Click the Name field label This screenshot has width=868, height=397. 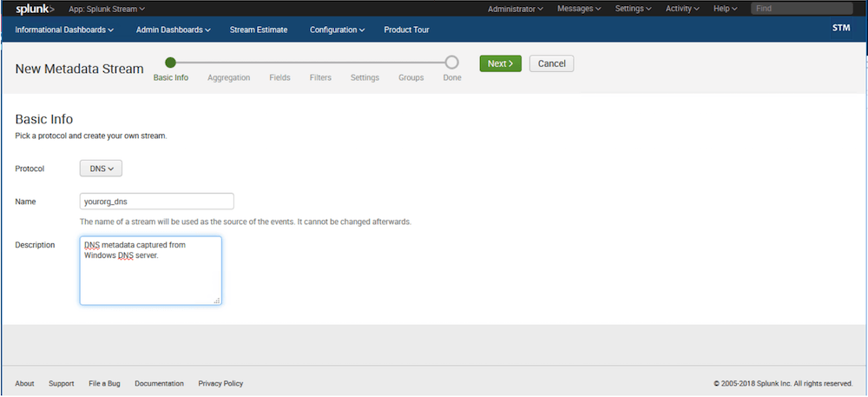click(25, 202)
